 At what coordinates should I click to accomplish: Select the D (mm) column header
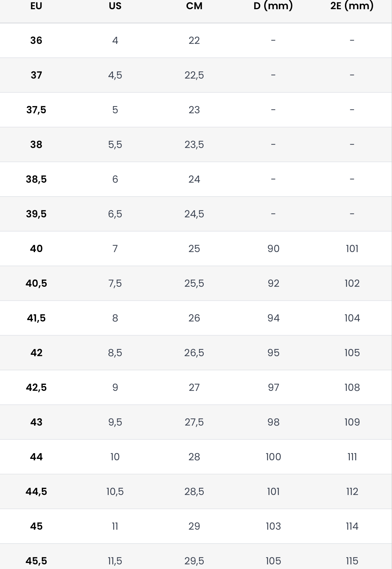click(x=273, y=6)
